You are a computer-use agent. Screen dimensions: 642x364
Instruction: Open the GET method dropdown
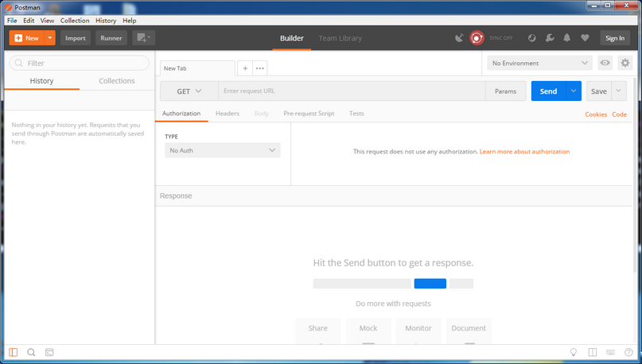[189, 91]
